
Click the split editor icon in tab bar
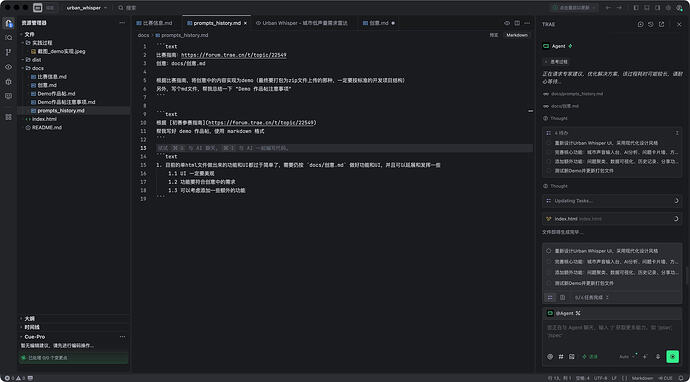(x=517, y=23)
